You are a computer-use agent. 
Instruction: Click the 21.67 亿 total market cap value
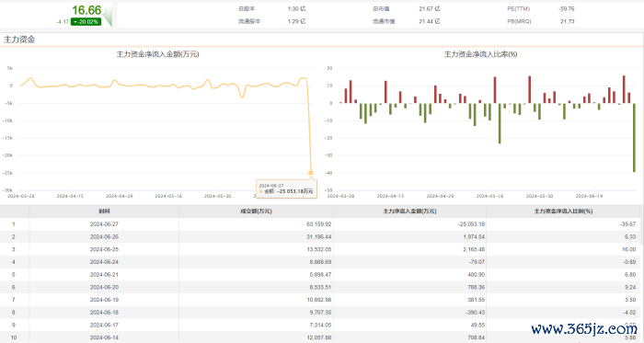(430, 8)
